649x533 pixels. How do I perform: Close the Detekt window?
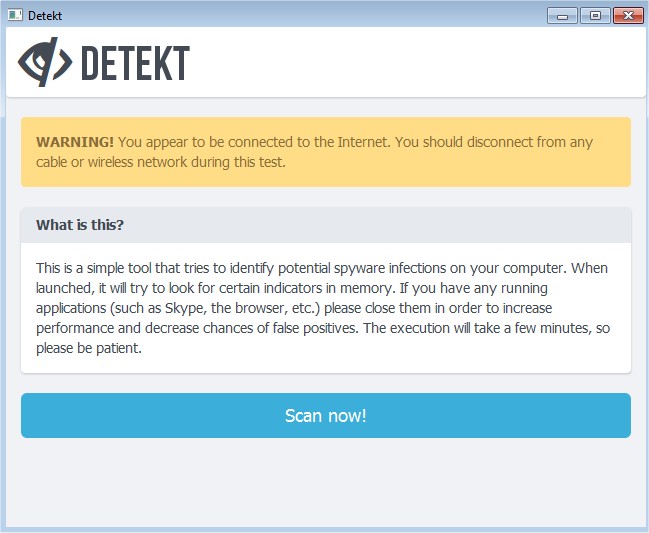point(627,15)
